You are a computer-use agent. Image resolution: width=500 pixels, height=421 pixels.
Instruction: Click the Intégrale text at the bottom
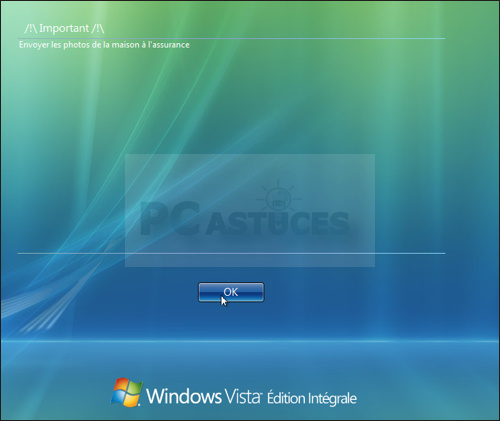(332, 399)
